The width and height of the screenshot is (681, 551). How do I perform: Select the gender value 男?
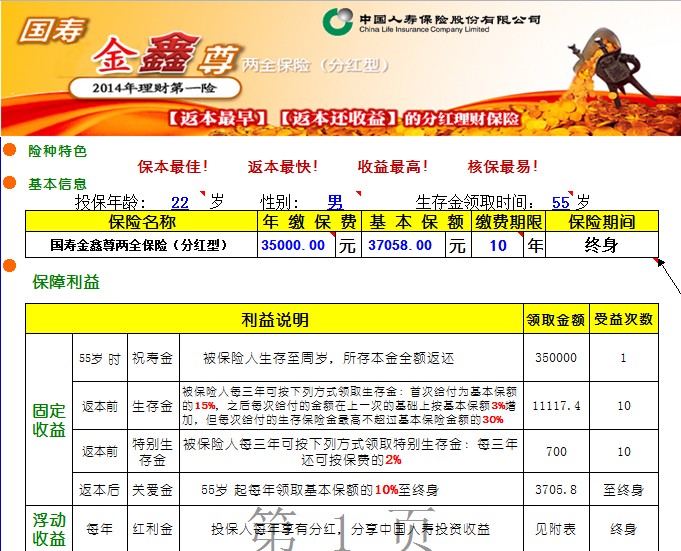pos(335,202)
